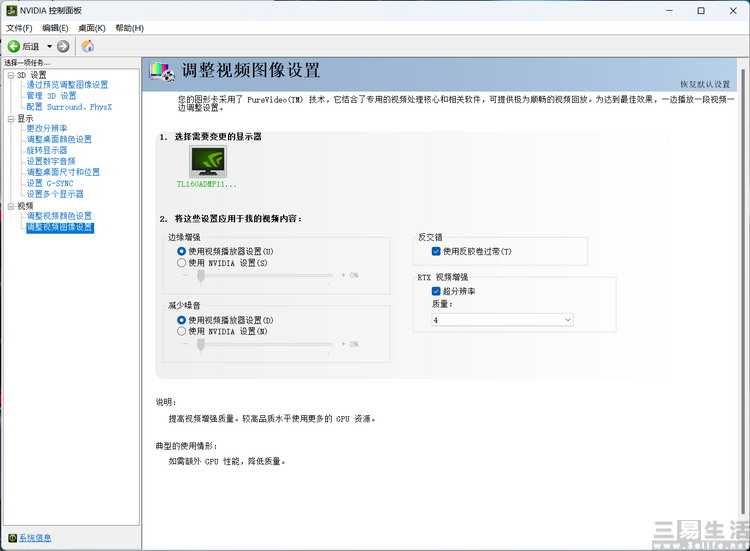Image resolution: width=750 pixels, height=551 pixels.
Task: Open 调整视频颜色设置 task
Action: (x=59, y=216)
